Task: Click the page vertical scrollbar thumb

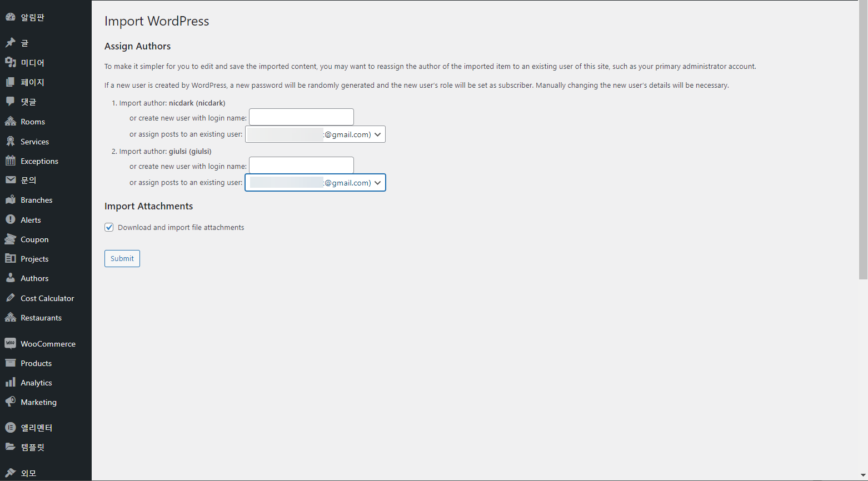Action: (x=863, y=140)
